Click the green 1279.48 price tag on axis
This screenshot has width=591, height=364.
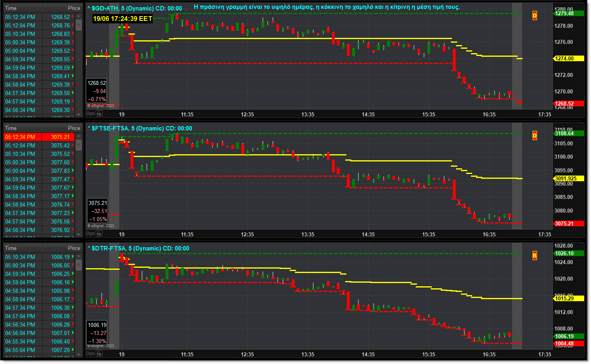click(x=569, y=13)
